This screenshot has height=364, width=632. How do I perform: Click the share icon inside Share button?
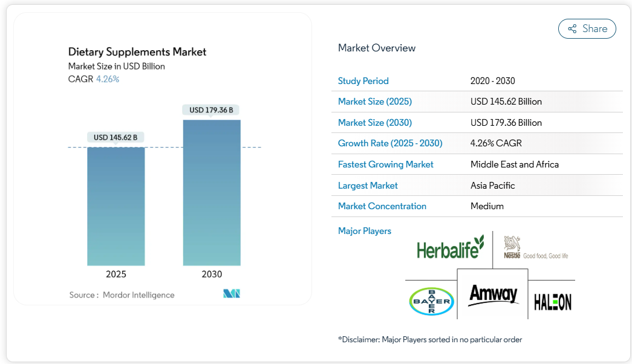(572, 28)
